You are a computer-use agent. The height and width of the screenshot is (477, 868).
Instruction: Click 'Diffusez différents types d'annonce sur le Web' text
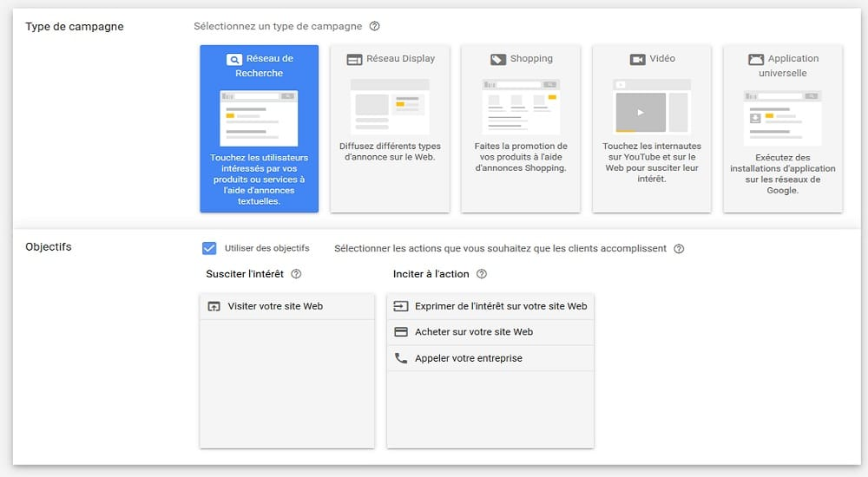(390, 152)
